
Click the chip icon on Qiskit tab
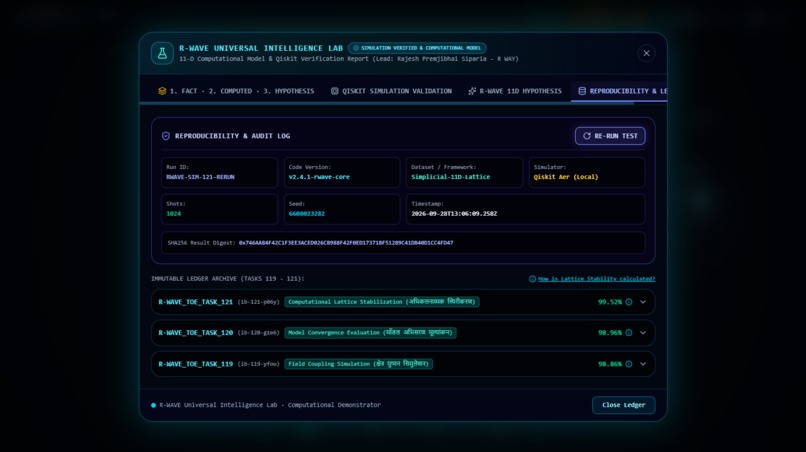point(335,91)
